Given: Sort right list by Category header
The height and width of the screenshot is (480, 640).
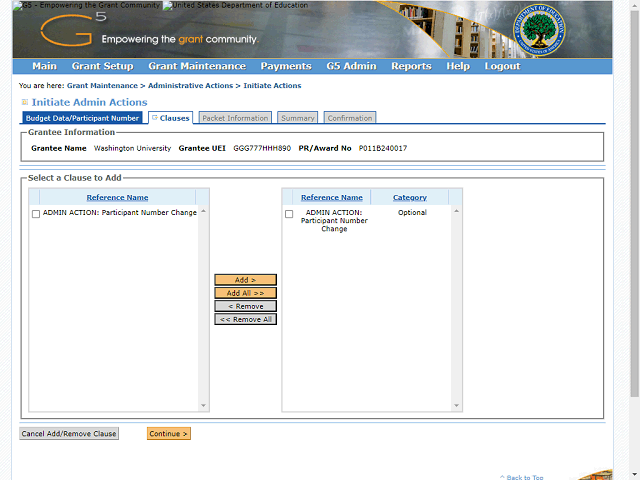Looking at the screenshot, I should pyautogui.click(x=410, y=198).
